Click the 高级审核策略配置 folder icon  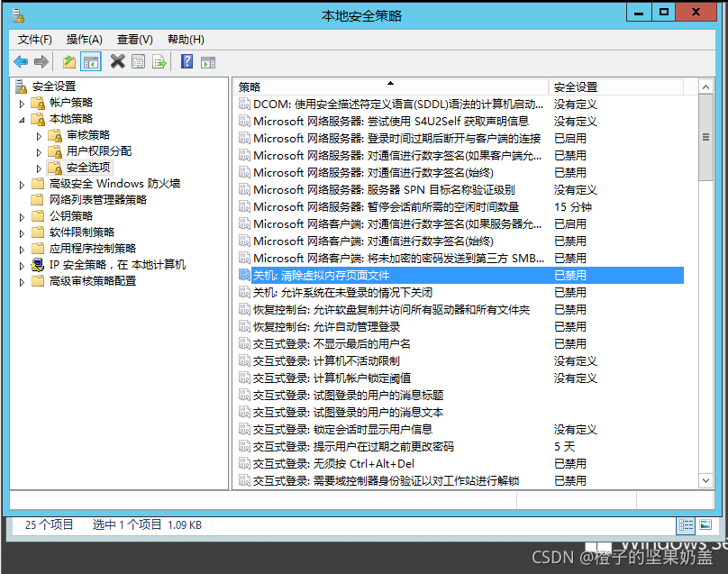38,281
